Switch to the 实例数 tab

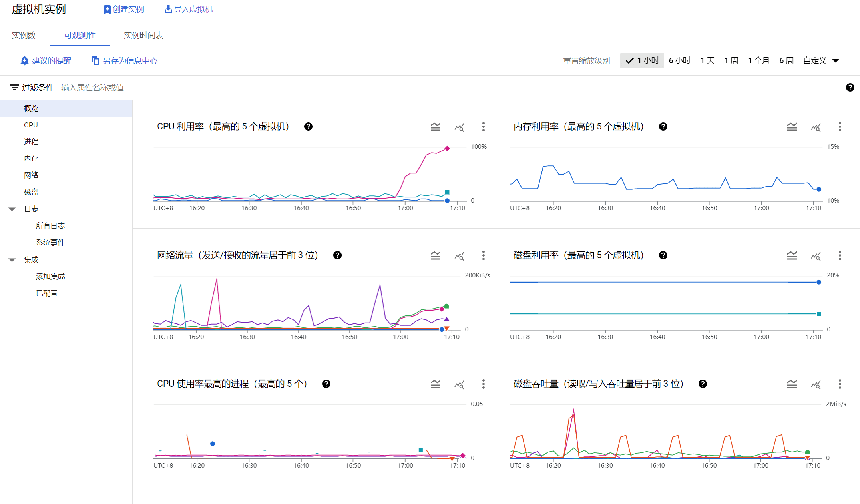pos(24,35)
